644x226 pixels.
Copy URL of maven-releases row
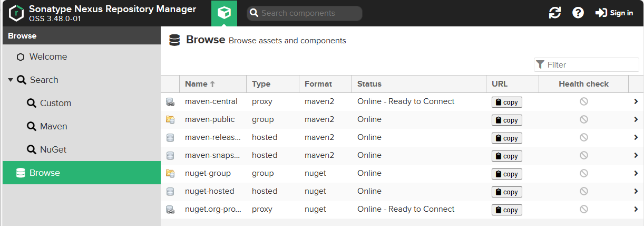click(506, 138)
